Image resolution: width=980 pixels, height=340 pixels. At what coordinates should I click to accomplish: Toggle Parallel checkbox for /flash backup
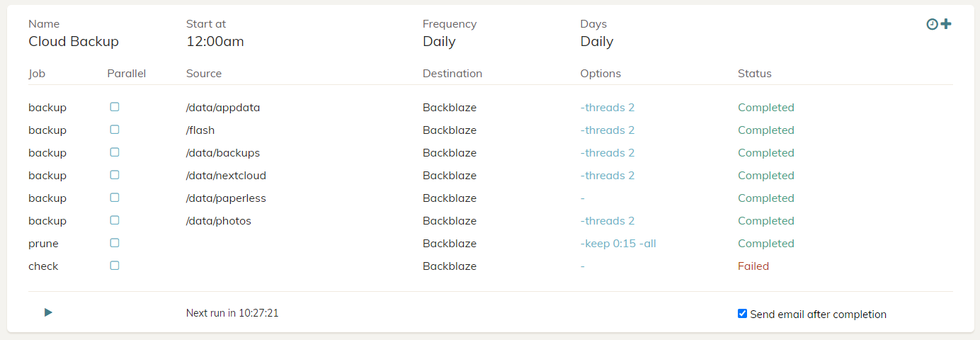coord(115,130)
